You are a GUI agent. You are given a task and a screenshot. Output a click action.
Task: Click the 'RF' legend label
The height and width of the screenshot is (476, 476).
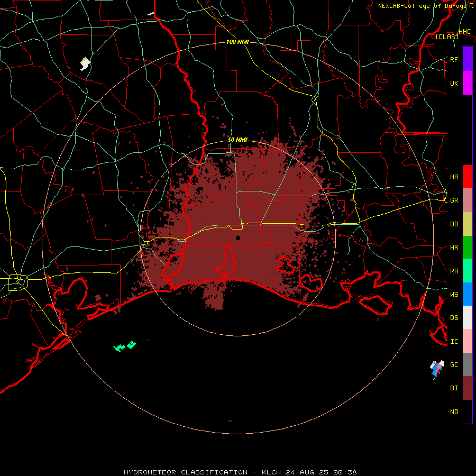[454, 59]
